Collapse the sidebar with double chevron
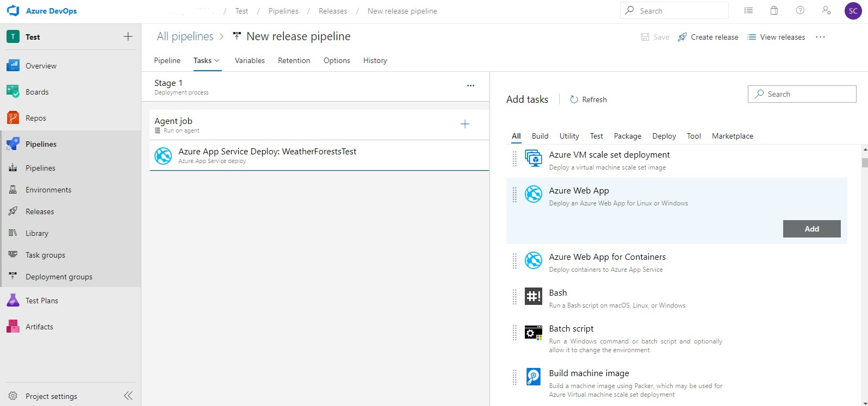Screen dimensions: 868x406 (x=128, y=396)
